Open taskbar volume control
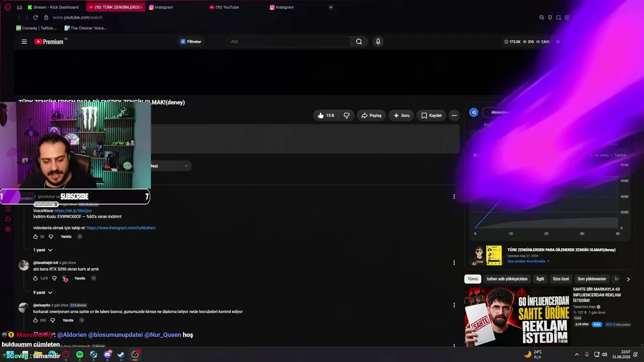 point(604,354)
